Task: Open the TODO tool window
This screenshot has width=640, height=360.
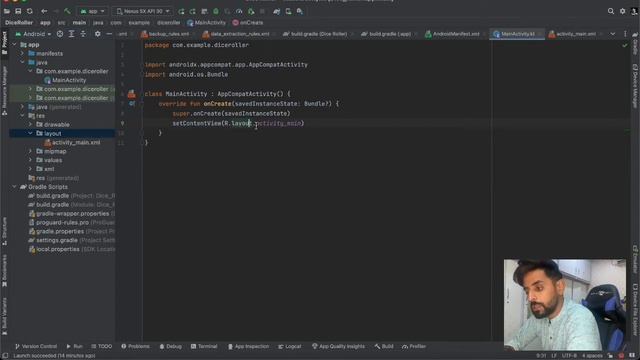Action: (x=101, y=347)
